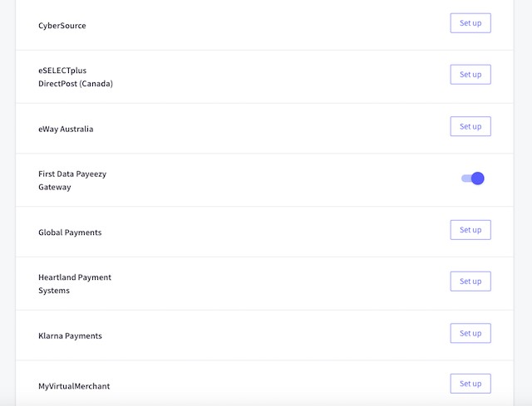Image resolution: width=532 pixels, height=406 pixels.
Task: Select the eWay Australia label
Action: [66, 130]
